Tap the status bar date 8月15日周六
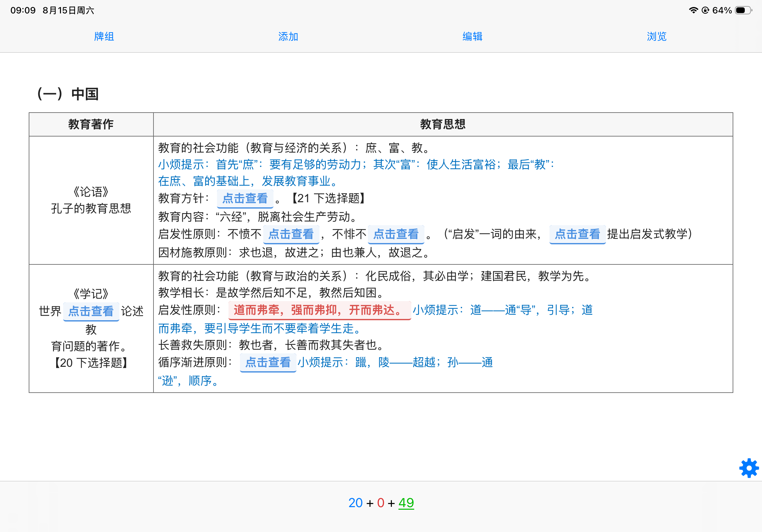Screen dimensions: 762x532 pyautogui.click(x=68, y=10)
